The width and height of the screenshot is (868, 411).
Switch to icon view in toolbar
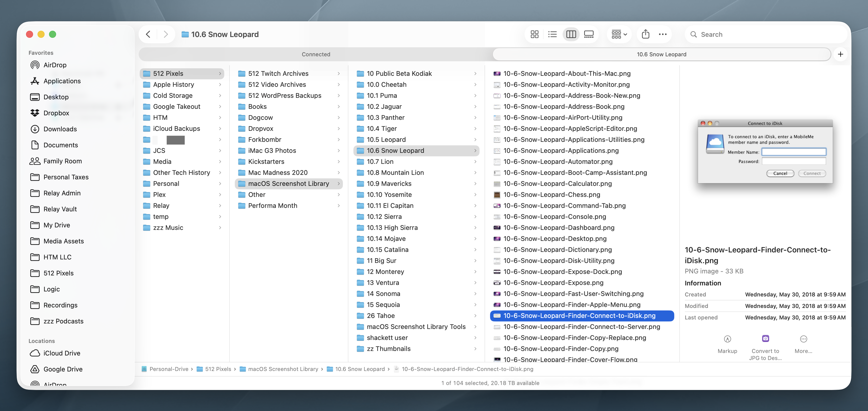534,34
